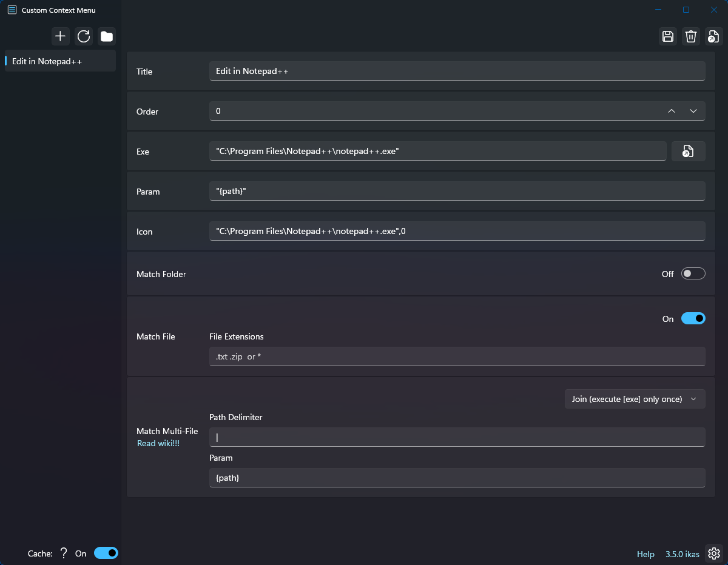
Task: Browse for an executable file
Action: pyautogui.click(x=688, y=151)
